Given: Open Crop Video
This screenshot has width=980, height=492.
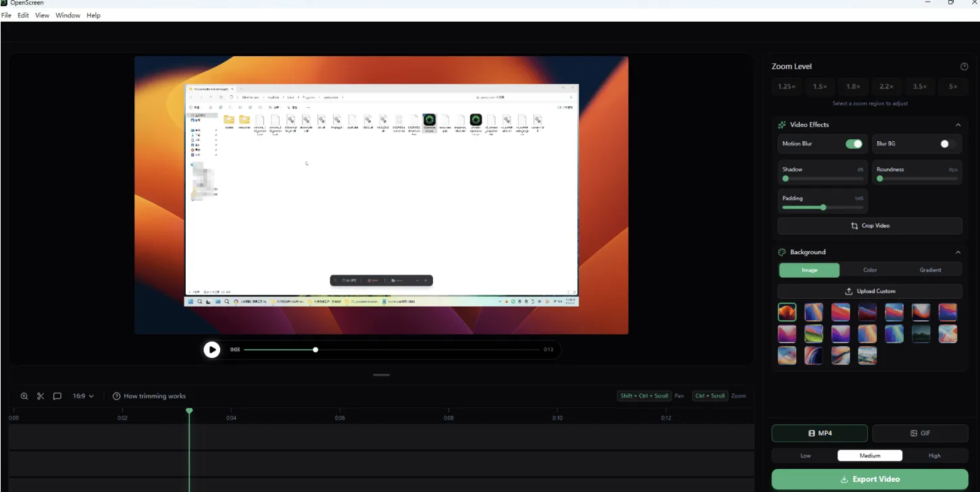Looking at the screenshot, I should [870, 226].
